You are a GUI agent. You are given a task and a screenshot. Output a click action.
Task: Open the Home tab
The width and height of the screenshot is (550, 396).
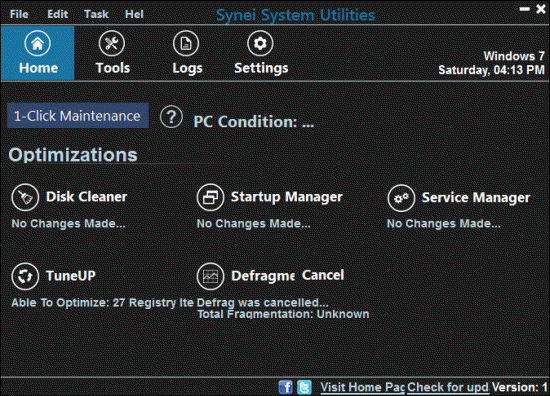(x=38, y=53)
